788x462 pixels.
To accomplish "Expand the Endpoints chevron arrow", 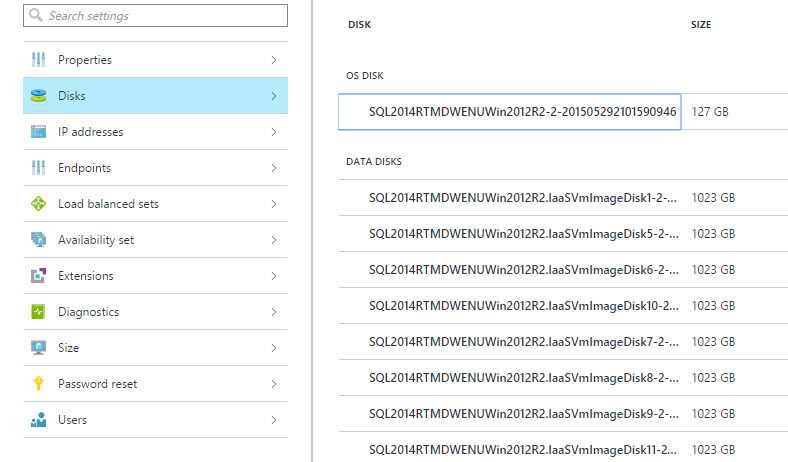I will (273, 168).
